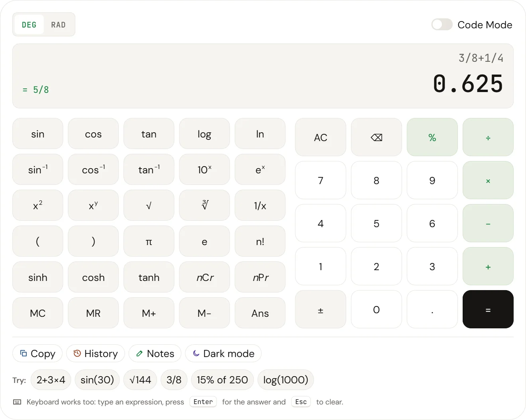Select DEG angle mode

29,25
